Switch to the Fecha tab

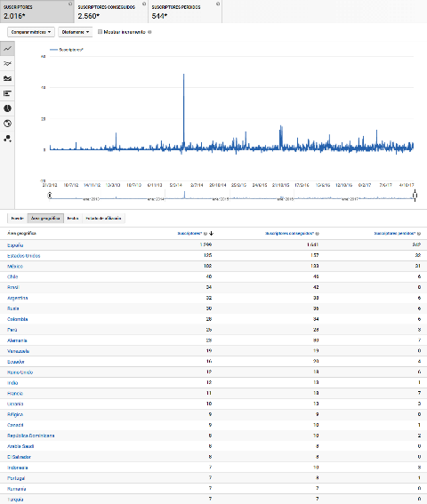(73, 219)
